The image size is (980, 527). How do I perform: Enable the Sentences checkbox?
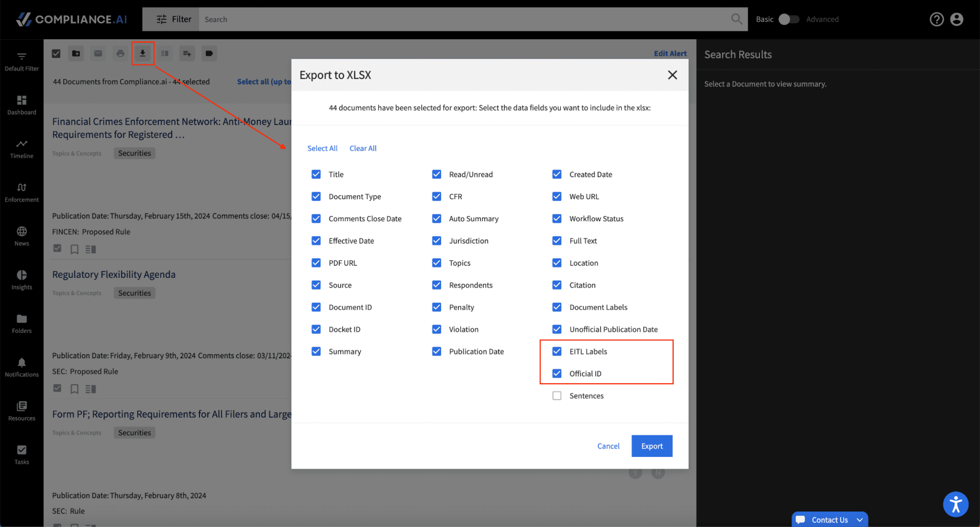[x=557, y=395]
